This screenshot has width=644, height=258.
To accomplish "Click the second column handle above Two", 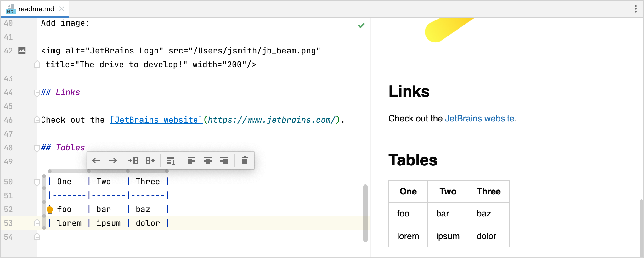I will point(108,171).
